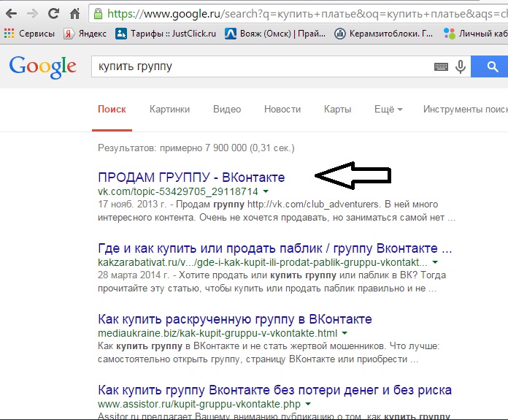The image size is (508, 420).
Task: Expand the arrow next to the kakzarabativat.ru URL
Action: click(435, 262)
